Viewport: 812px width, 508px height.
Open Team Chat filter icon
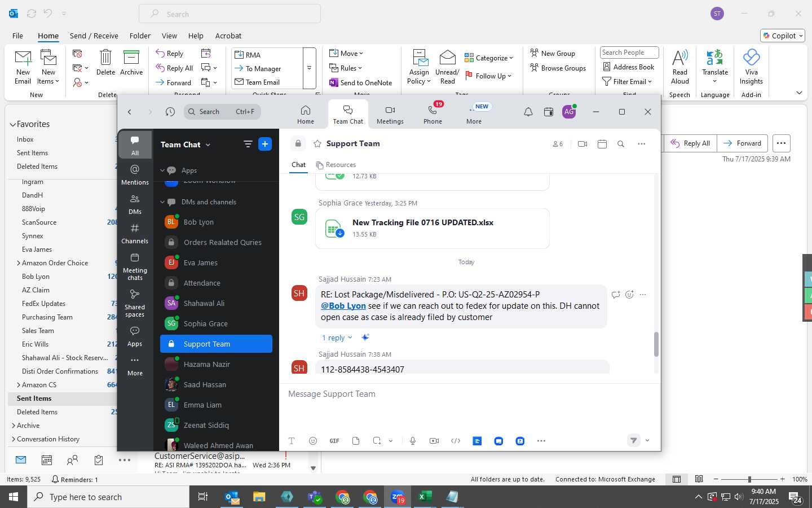[x=248, y=144]
